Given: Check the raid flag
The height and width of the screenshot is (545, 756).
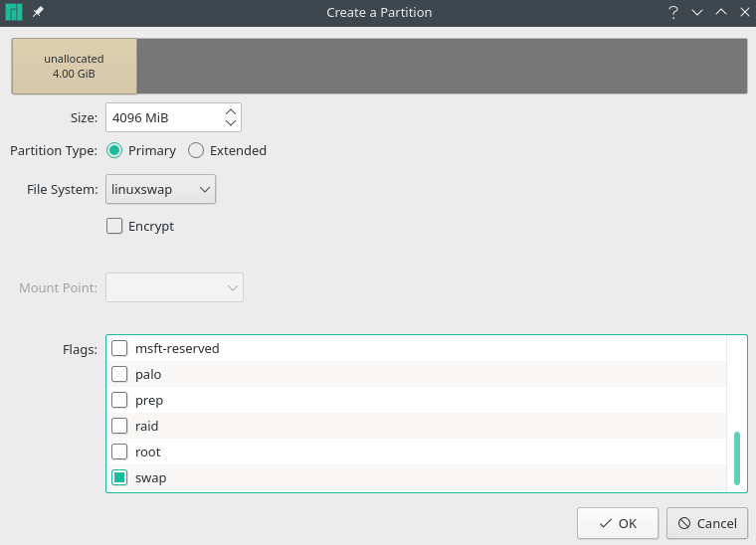Looking at the screenshot, I should [x=119, y=426].
